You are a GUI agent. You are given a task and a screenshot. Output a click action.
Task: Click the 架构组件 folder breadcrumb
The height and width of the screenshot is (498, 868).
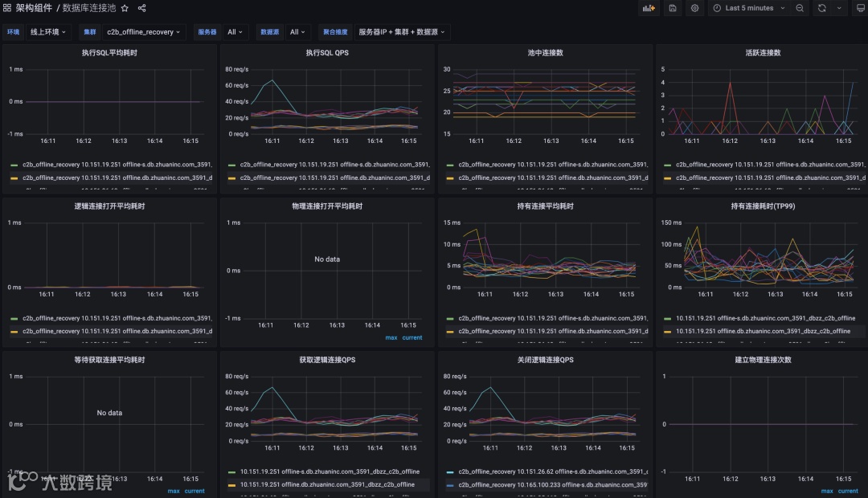(x=34, y=8)
